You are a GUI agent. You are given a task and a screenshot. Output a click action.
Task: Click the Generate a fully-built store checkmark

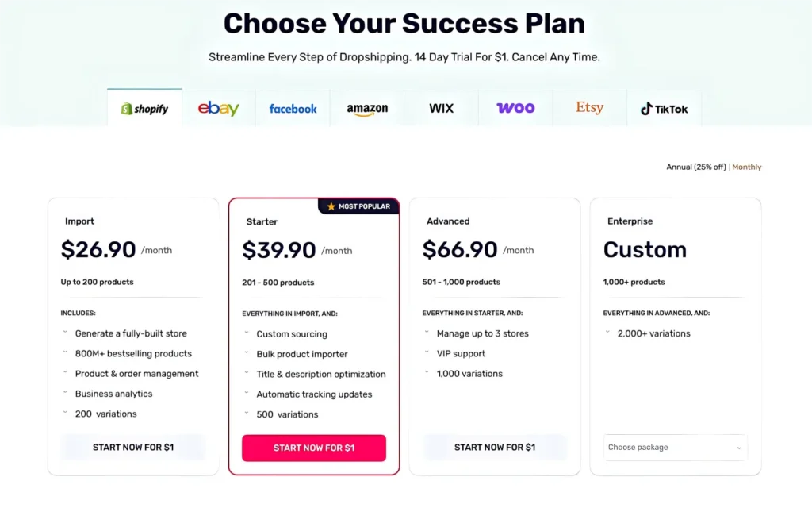[x=66, y=333]
